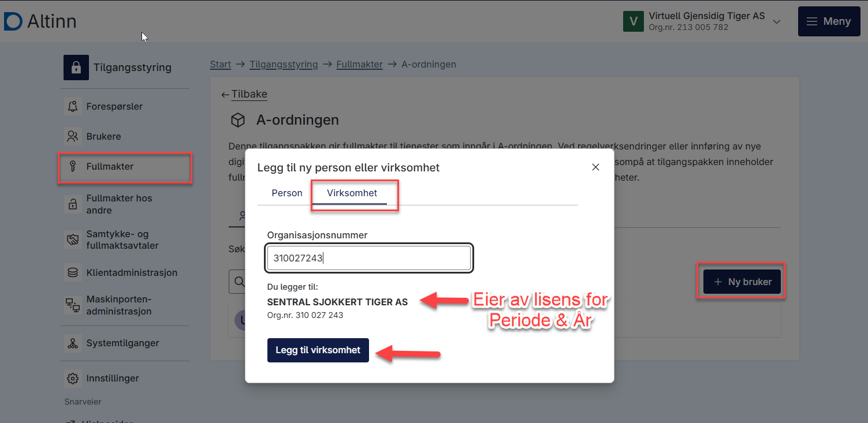Click the package icon beside the A-ordningen heading
Image resolution: width=868 pixels, height=423 pixels.
[x=237, y=120]
